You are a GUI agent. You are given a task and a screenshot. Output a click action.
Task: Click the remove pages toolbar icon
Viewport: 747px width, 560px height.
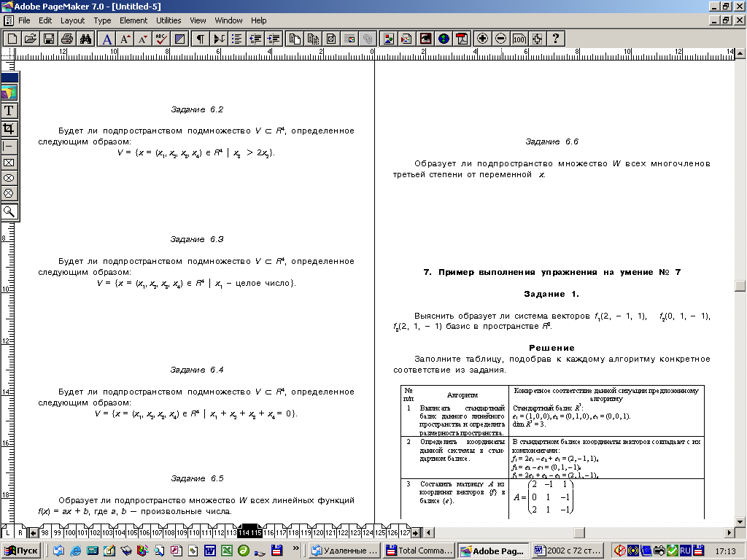(x=313, y=39)
